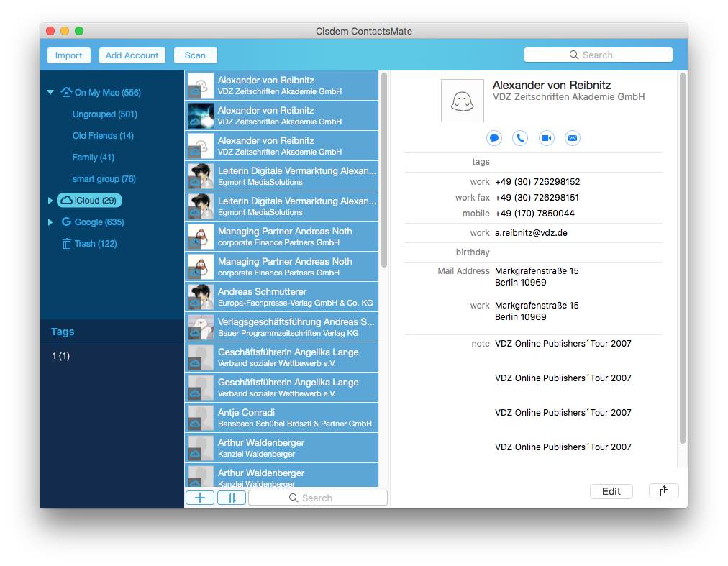Open Trash (122)
This screenshot has width=728, height=566.
pos(95,243)
